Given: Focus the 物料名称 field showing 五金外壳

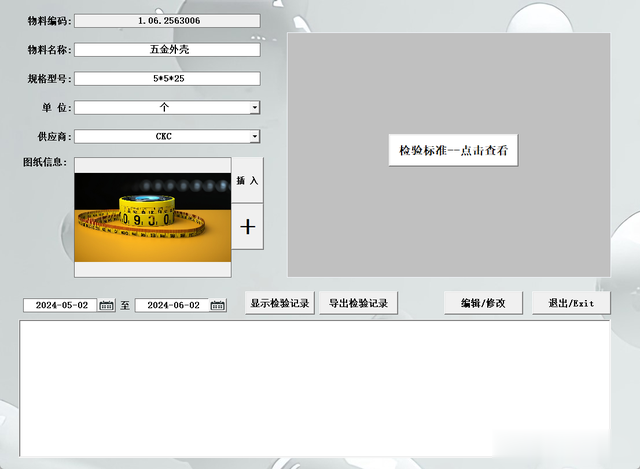Looking at the screenshot, I should pos(167,50).
